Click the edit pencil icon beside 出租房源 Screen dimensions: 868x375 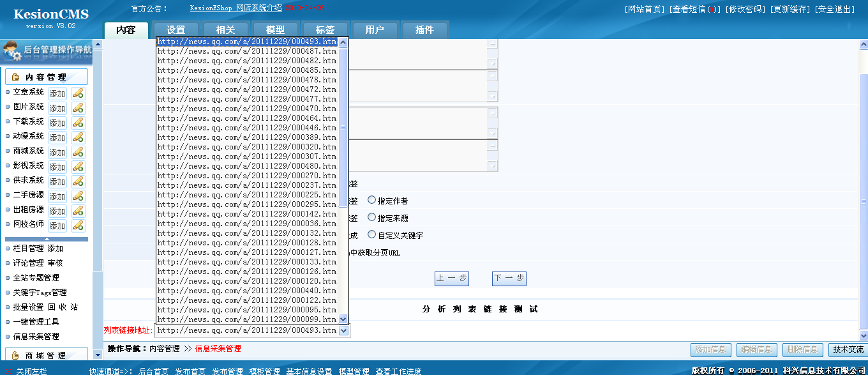[78, 211]
